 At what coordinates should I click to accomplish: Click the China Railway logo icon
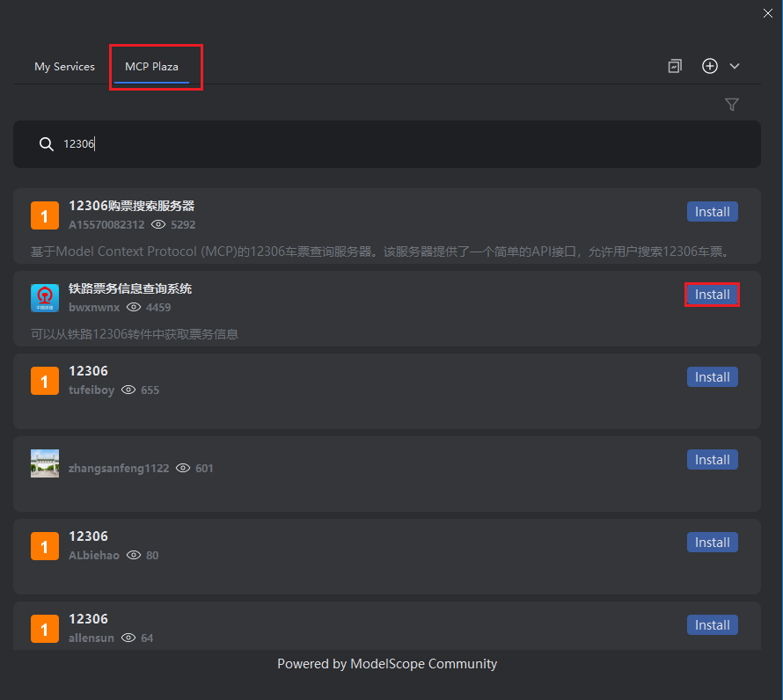click(45, 298)
